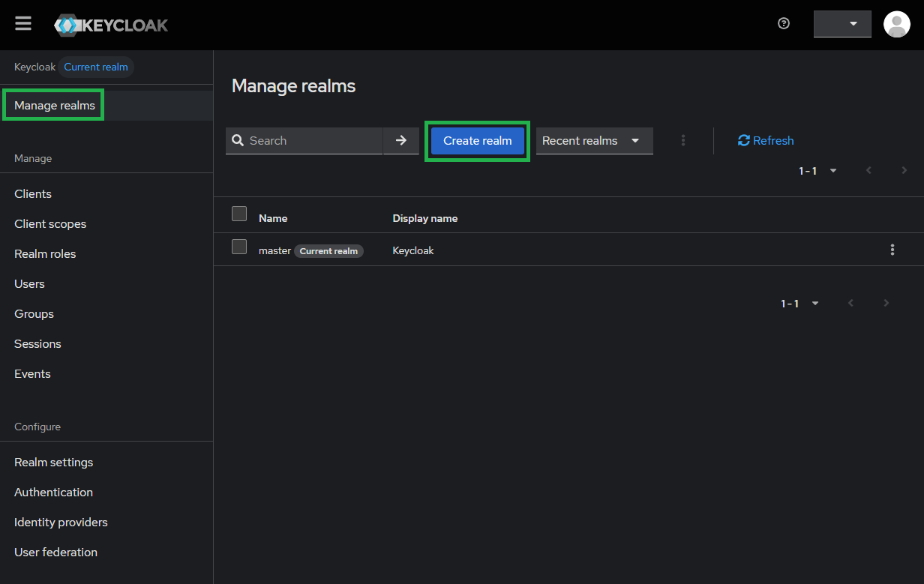Open the user dropdown in the header
This screenshot has width=924, height=584.
[x=842, y=24]
